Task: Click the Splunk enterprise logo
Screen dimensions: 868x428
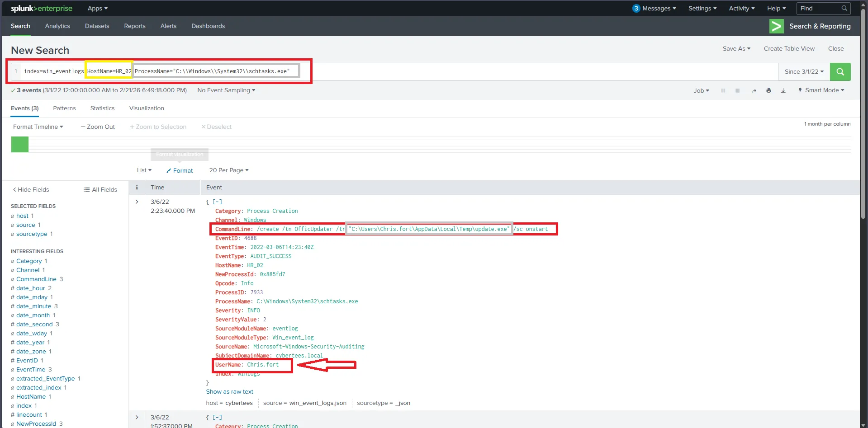Action: [x=41, y=9]
